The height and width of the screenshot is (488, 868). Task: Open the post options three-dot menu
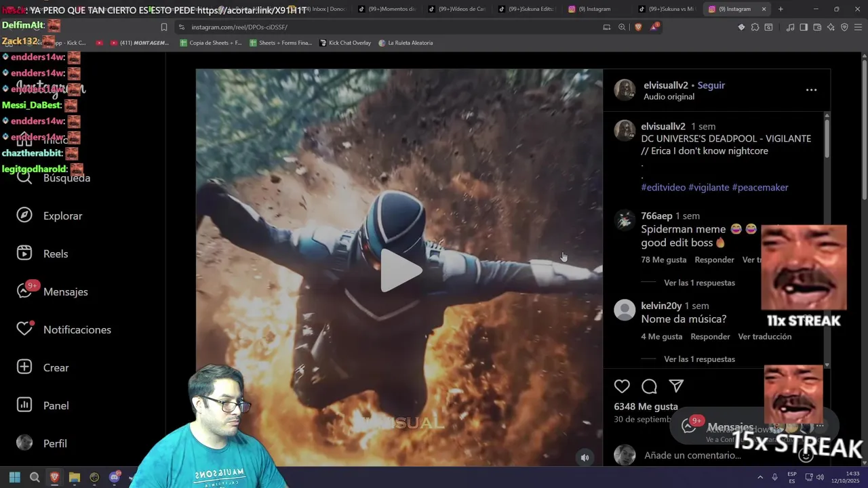(x=811, y=90)
